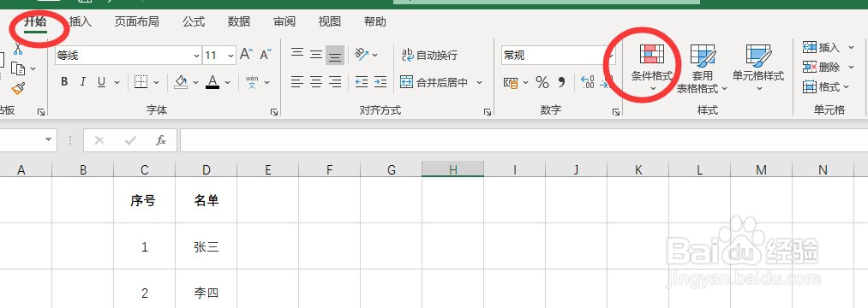This screenshot has height=308, width=868.
Task: Open underline style dropdown arrow
Action: (117, 82)
